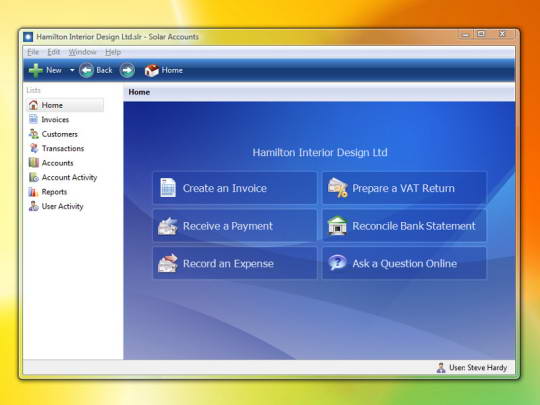Click the Solar Accounts title bar app icon

coord(28,37)
